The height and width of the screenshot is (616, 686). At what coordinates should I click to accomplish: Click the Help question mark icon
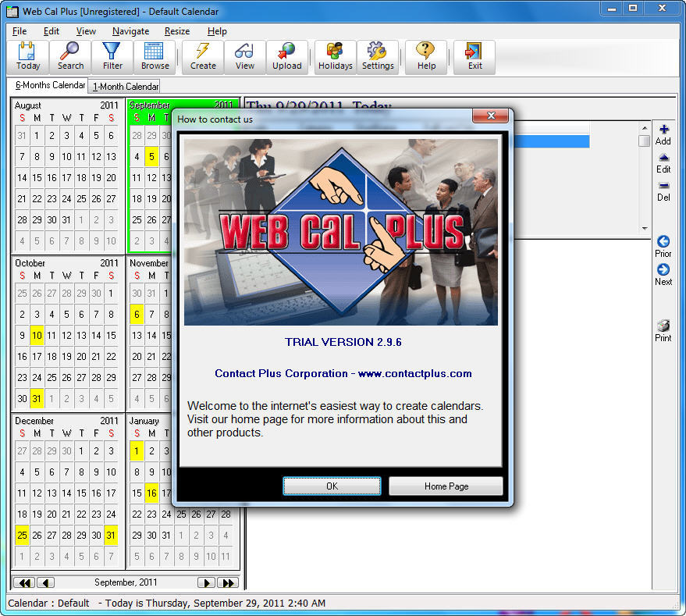pos(426,57)
